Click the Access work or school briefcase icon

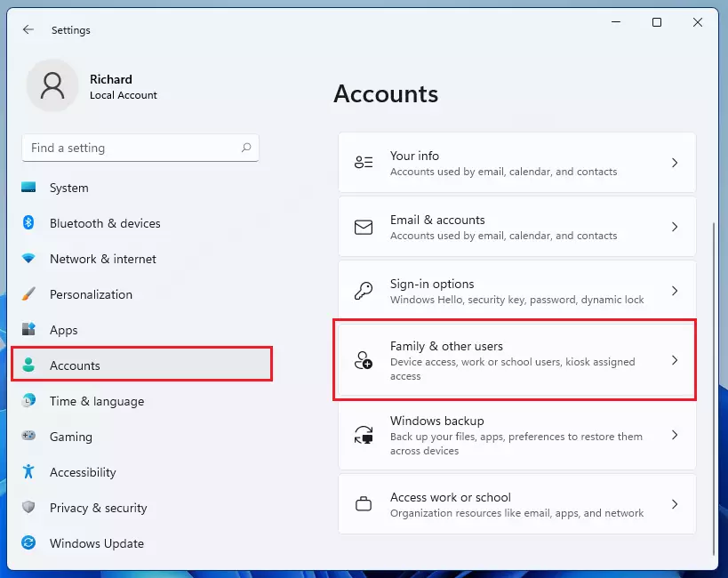tap(364, 504)
